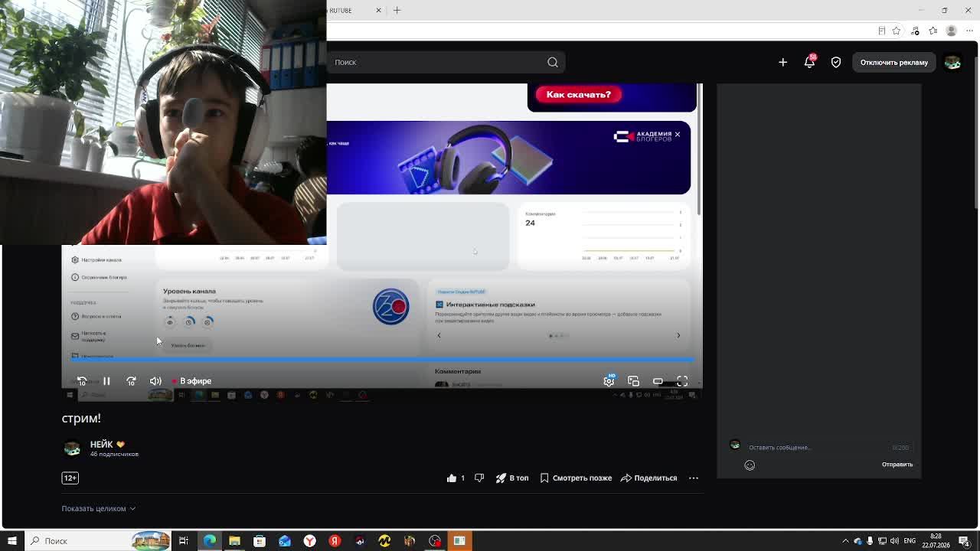The image size is (980, 551).
Task: Click 12+ age rating badge
Action: pyautogui.click(x=70, y=478)
